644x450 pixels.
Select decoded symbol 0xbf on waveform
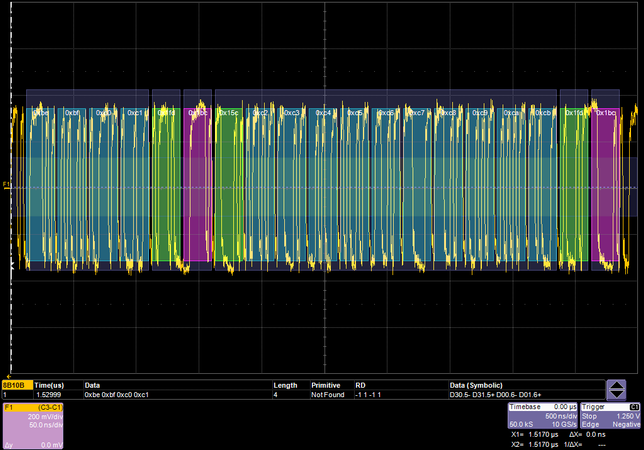72,184
